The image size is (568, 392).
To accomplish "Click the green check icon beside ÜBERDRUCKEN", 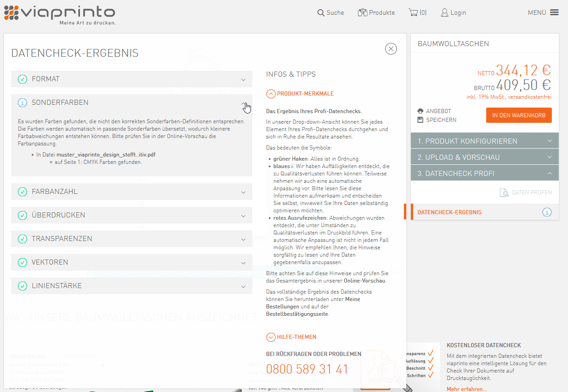I will click(x=22, y=215).
